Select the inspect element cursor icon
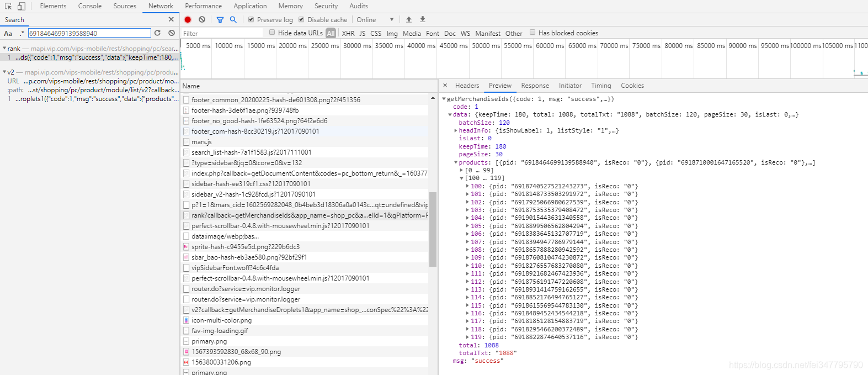Screen dimensions: 868x375 click(x=8, y=6)
